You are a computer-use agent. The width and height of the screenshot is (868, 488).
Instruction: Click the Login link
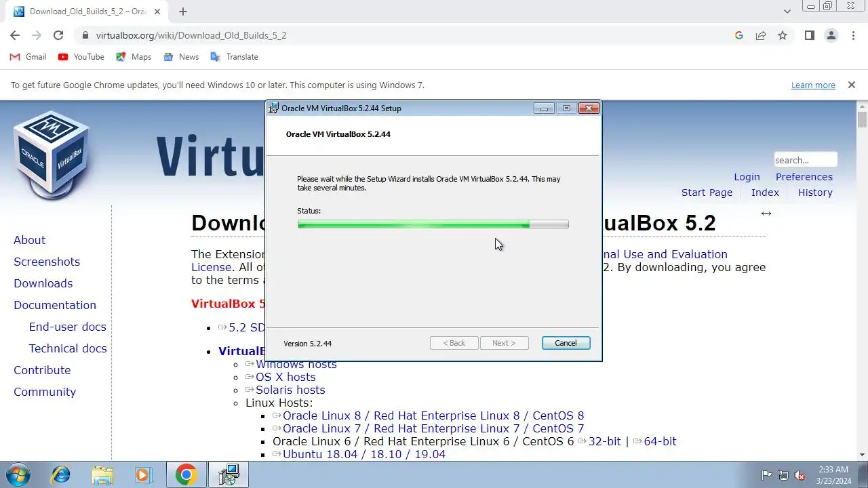click(x=747, y=177)
